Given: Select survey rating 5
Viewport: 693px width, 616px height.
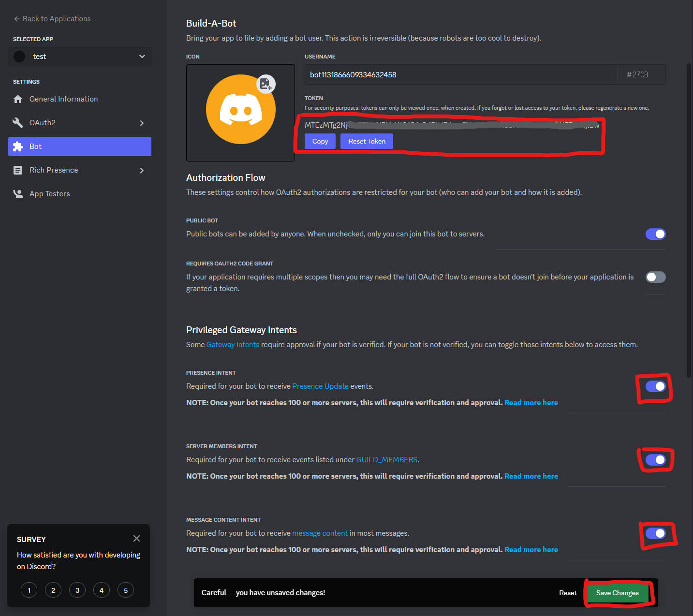Looking at the screenshot, I should click(126, 590).
